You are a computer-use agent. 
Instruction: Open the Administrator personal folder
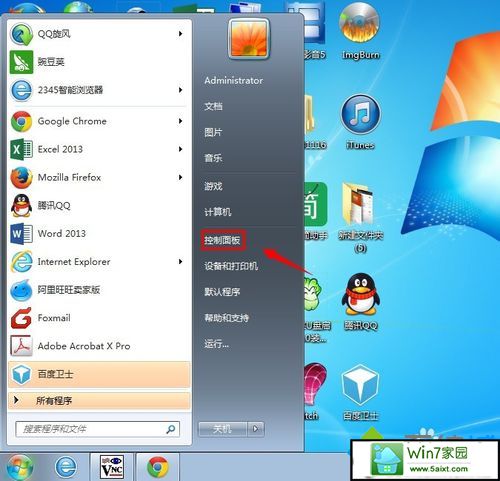234,80
